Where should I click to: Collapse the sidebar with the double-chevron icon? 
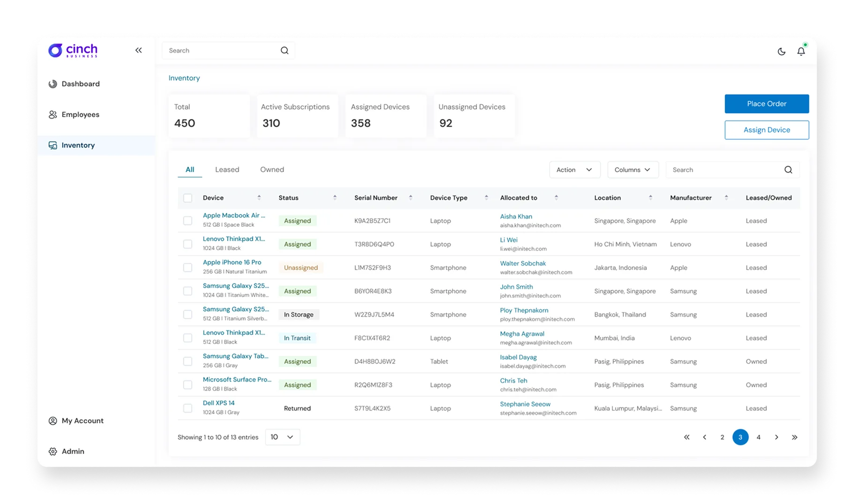(138, 51)
